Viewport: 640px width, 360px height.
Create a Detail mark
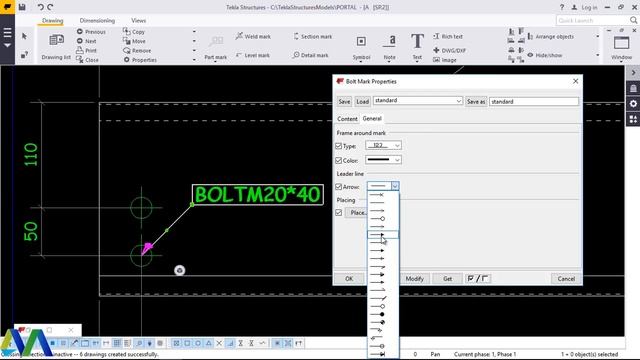click(x=311, y=55)
